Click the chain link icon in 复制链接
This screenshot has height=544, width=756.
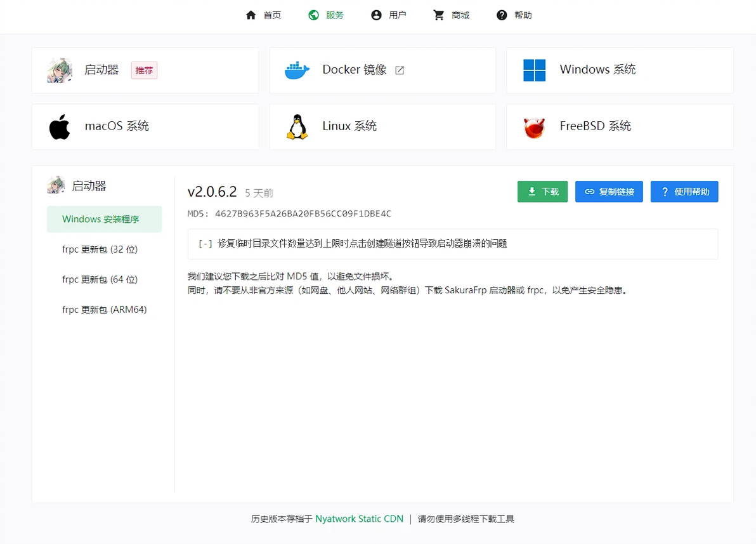pos(589,192)
